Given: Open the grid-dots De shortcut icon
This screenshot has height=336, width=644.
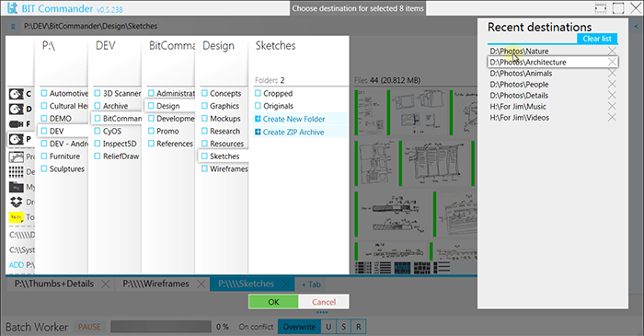Looking at the screenshot, I should [x=16, y=172].
